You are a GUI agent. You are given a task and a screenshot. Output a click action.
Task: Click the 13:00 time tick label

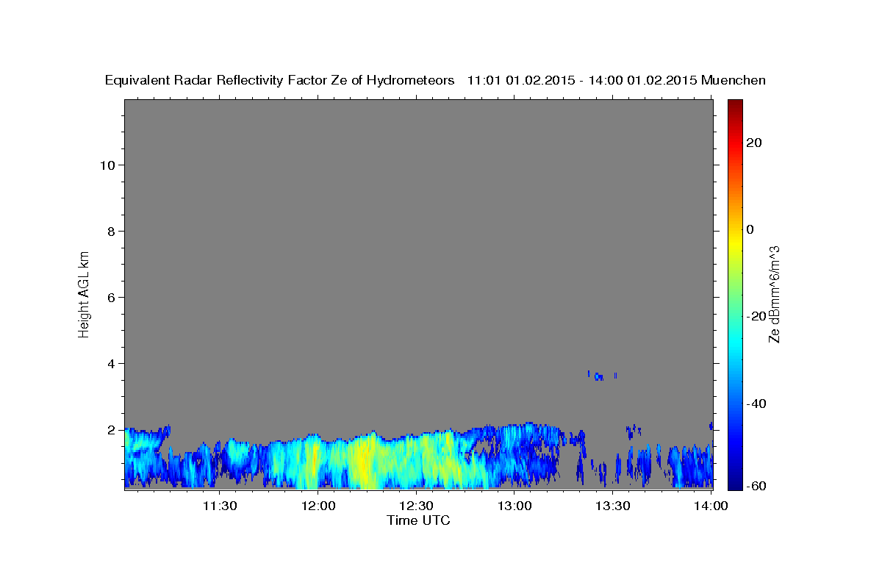pos(514,506)
